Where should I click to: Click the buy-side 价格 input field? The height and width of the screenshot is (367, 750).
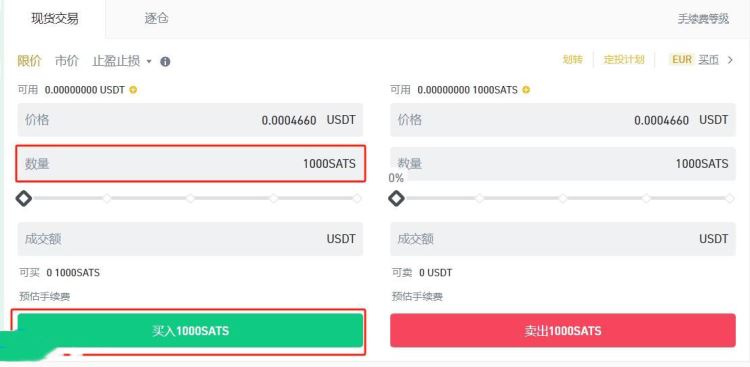pos(190,120)
